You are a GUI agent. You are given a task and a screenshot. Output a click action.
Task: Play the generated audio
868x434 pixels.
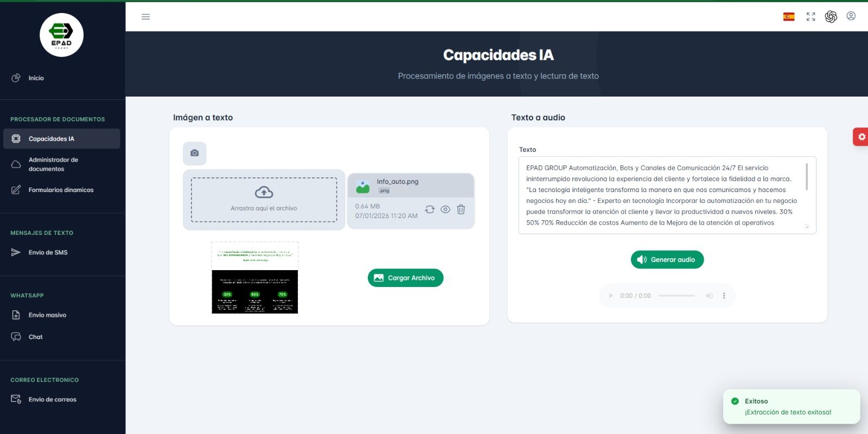611,296
